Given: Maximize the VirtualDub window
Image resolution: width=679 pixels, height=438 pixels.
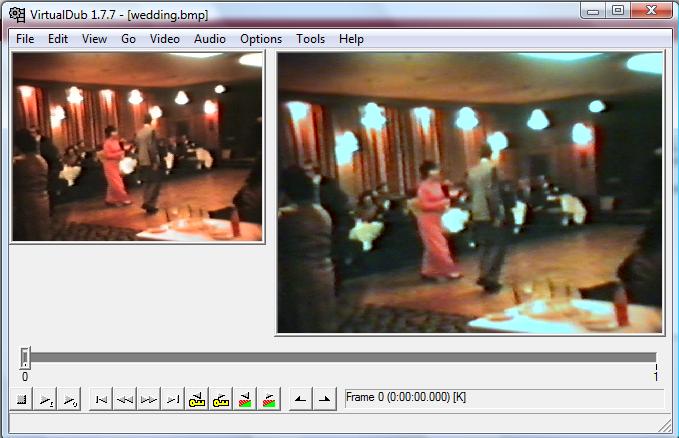Looking at the screenshot, I should [x=618, y=10].
